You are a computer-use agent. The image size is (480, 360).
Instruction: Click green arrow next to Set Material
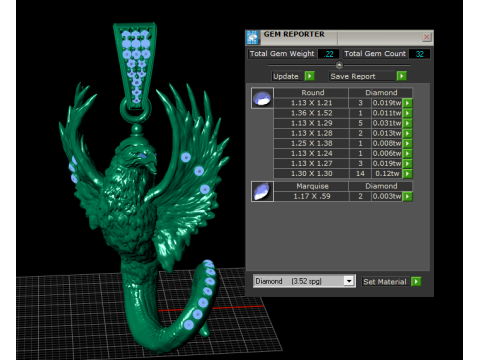[416, 282]
